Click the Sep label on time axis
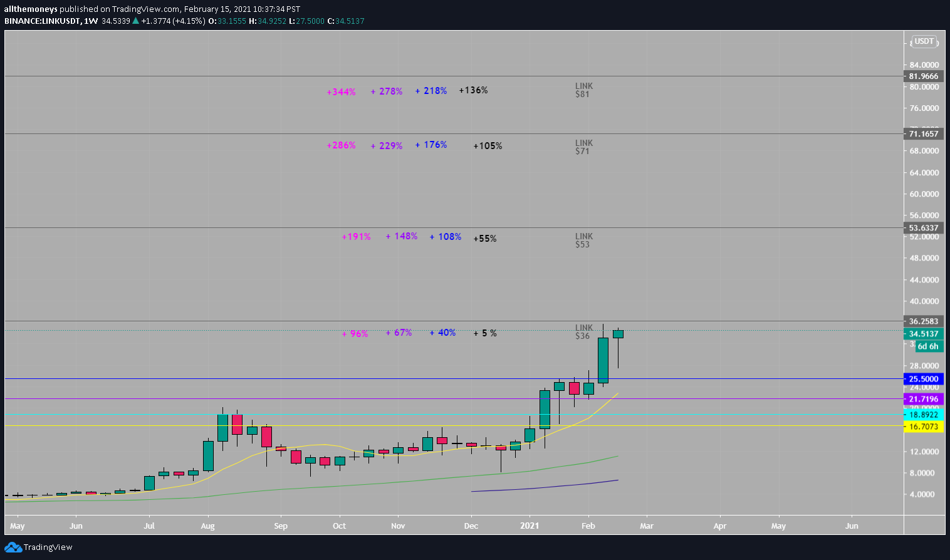This screenshot has width=950, height=560. (x=281, y=526)
